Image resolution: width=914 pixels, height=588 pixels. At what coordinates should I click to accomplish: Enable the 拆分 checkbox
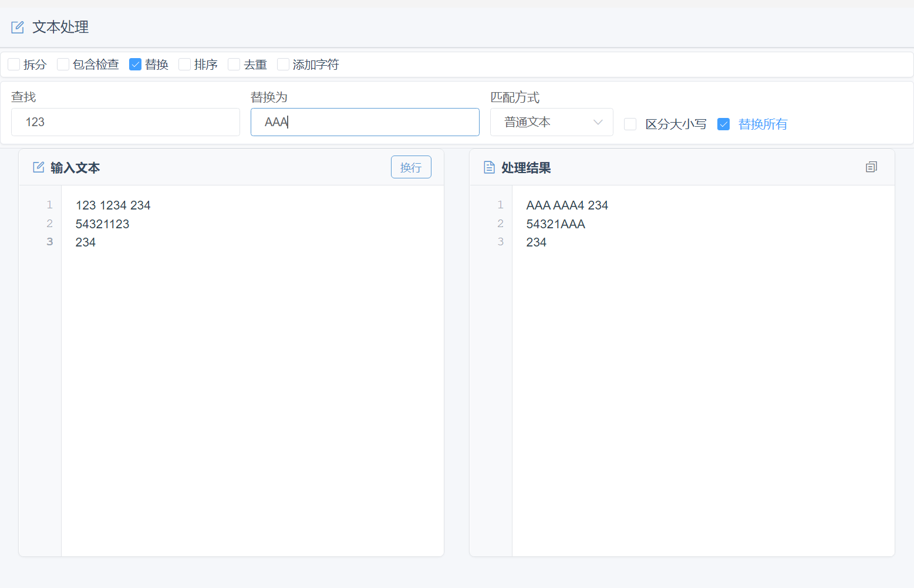click(14, 65)
